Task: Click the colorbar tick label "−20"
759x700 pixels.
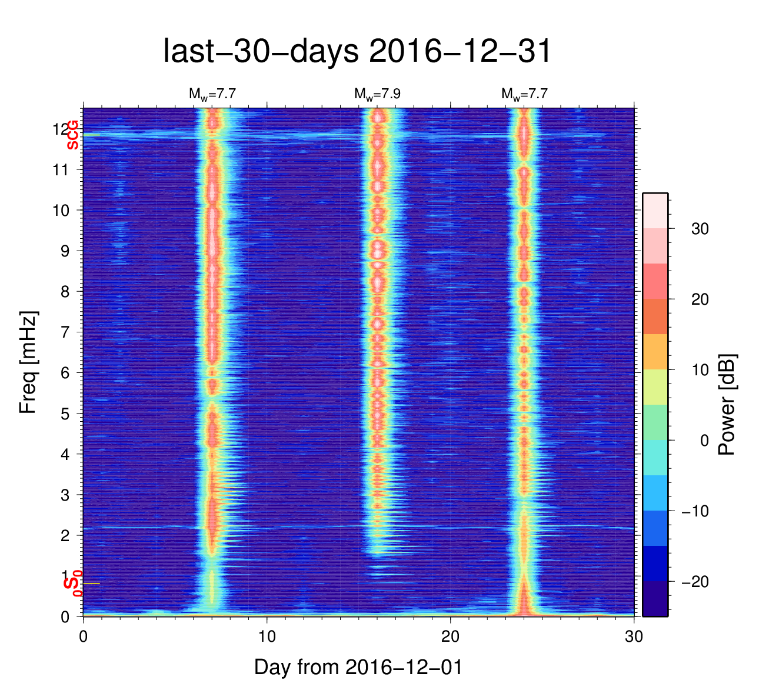Action: click(694, 582)
